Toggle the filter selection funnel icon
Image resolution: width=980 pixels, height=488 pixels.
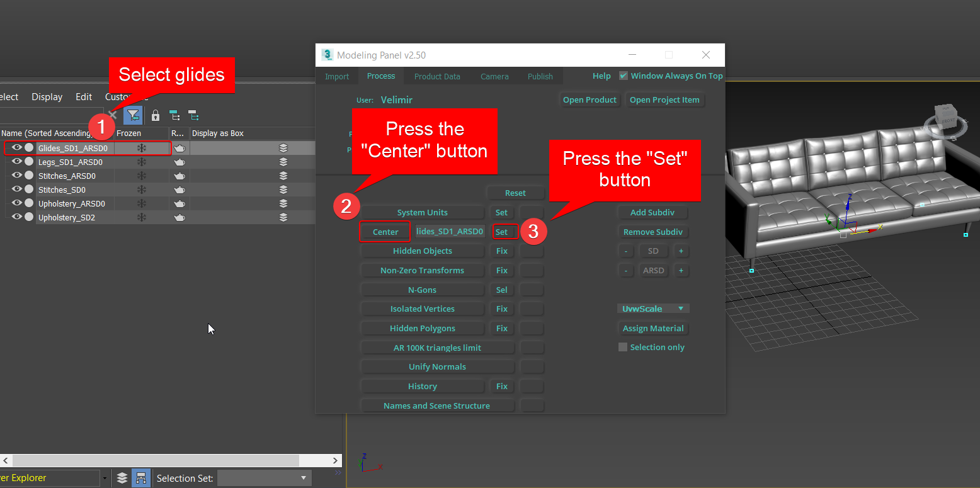tap(133, 115)
